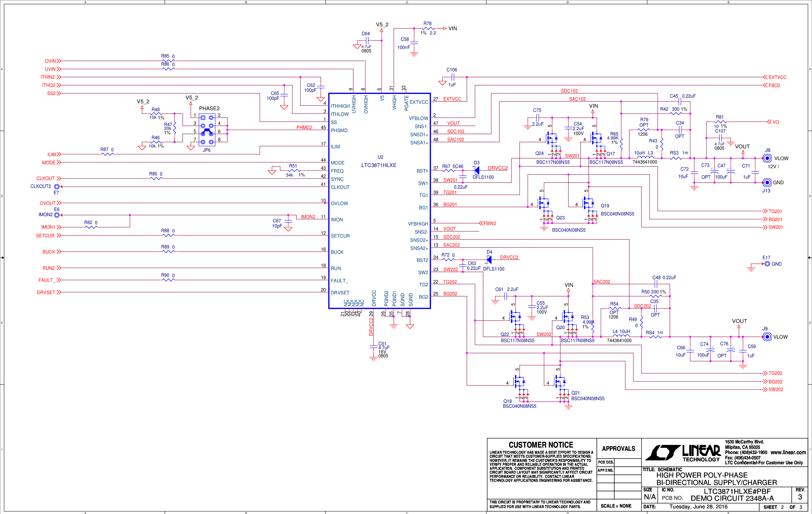Select the U2 LTC3871HLXE part label
Image resolution: width=812 pixels, height=514 pixels.
tap(379, 165)
